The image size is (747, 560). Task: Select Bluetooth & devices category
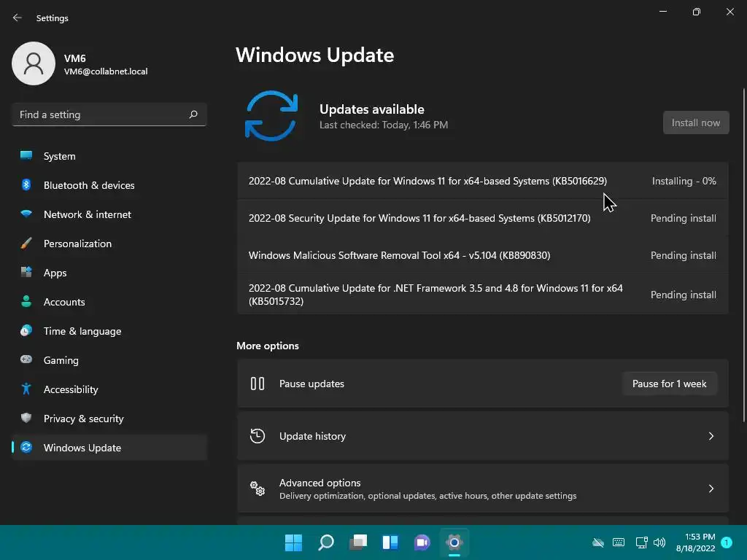(x=109, y=184)
